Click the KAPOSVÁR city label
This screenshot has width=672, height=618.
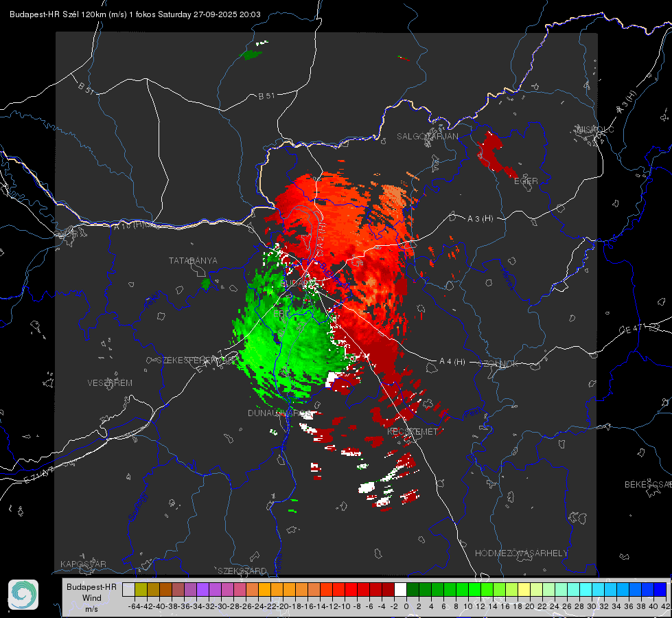pos(83,564)
